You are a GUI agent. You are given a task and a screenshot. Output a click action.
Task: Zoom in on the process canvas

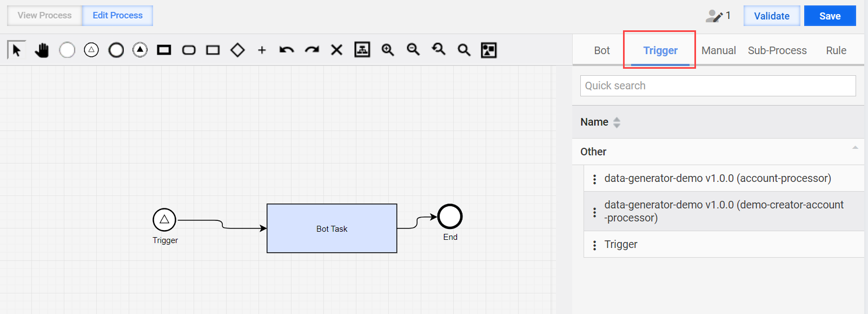388,50
